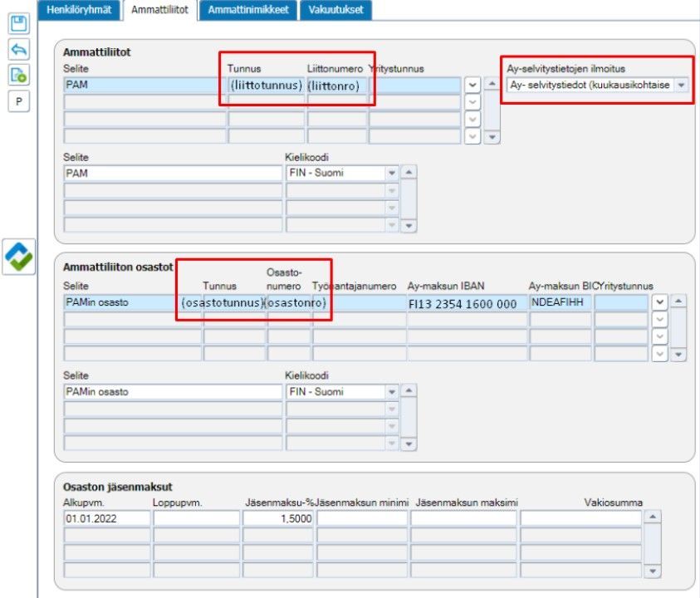Open the Vakuutukset tab

pos(335,10)
